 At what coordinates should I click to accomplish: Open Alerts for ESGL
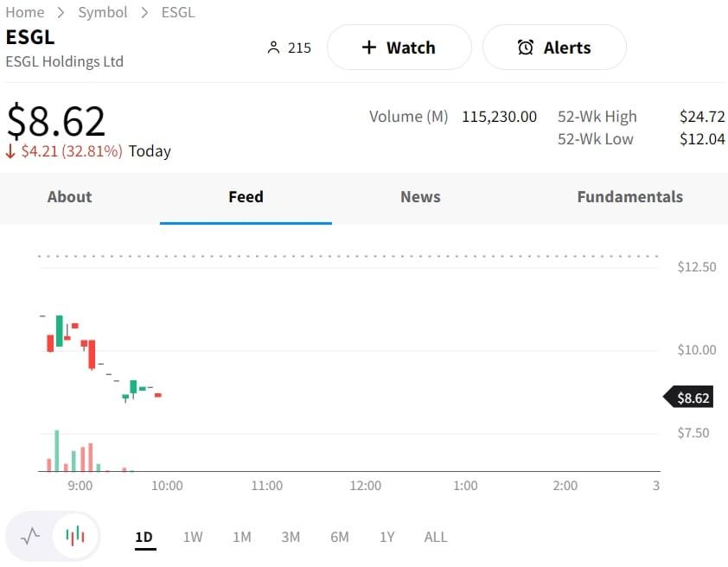[x=554, y=48]
